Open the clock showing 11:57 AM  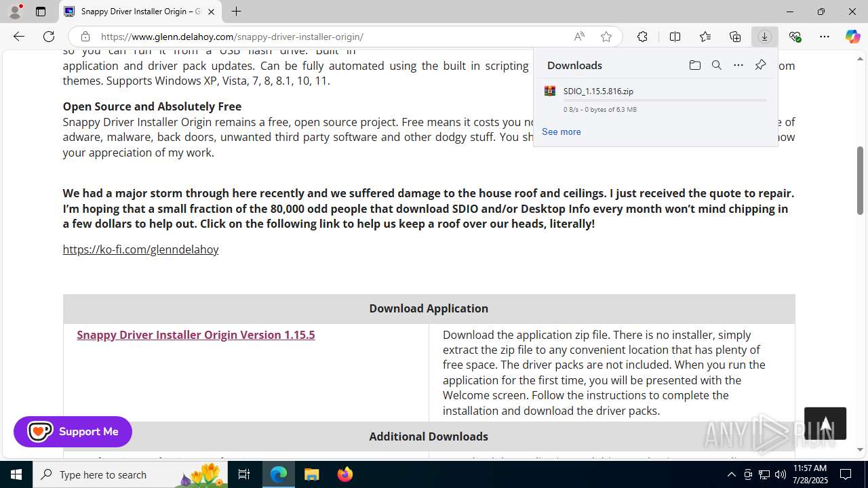tap(810, 474)
